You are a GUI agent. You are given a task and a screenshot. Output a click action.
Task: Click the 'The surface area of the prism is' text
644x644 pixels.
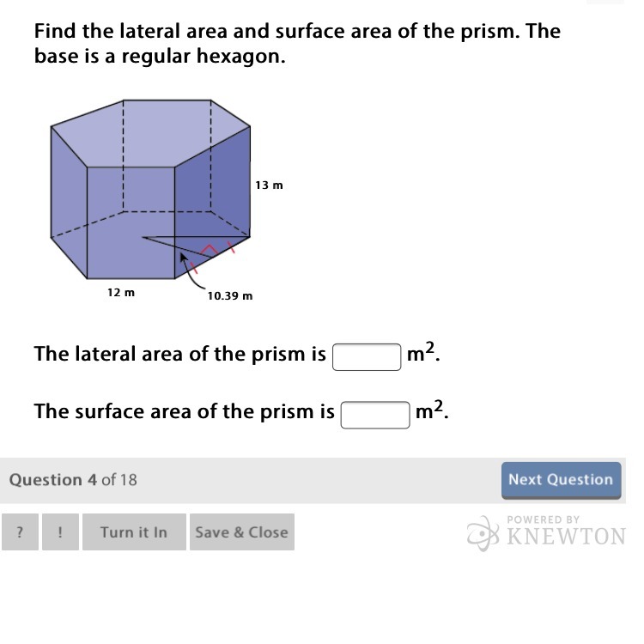[x=185, y=411]
